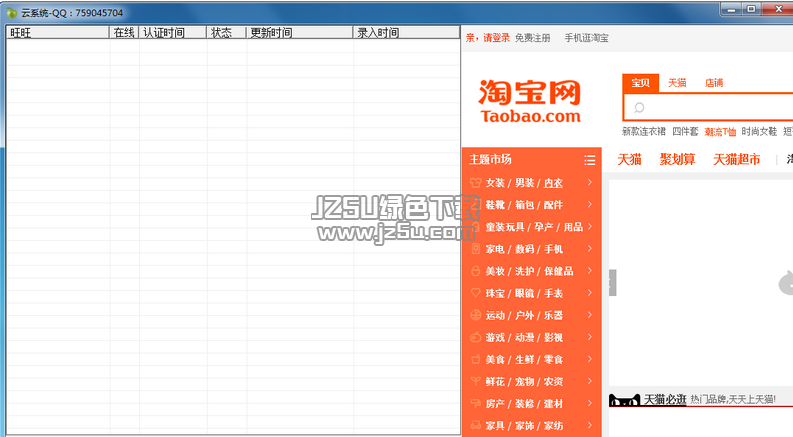Open the 天猫必逛 link

coord(665,400)
